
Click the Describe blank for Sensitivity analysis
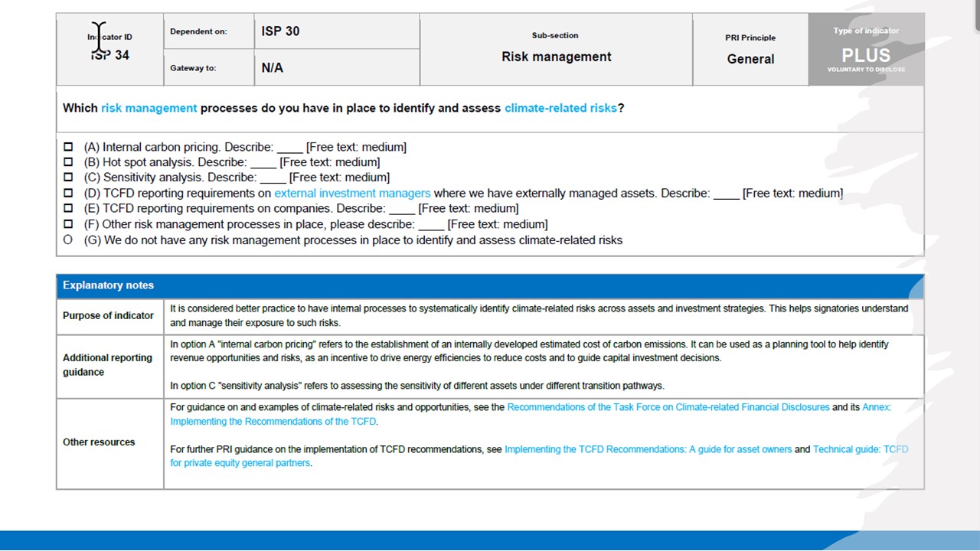pyautogui.click(x=273, y=178)
